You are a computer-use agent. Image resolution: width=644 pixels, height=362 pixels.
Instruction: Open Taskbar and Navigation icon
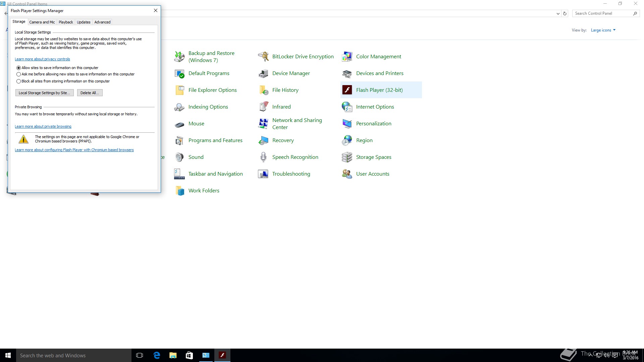pos(179,174)
